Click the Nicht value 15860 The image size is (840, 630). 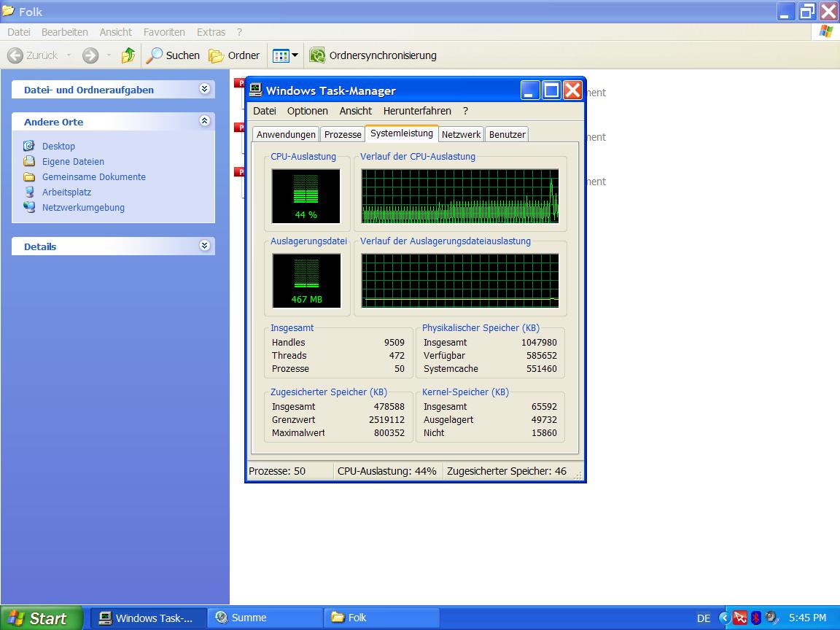tap(544, 433)
